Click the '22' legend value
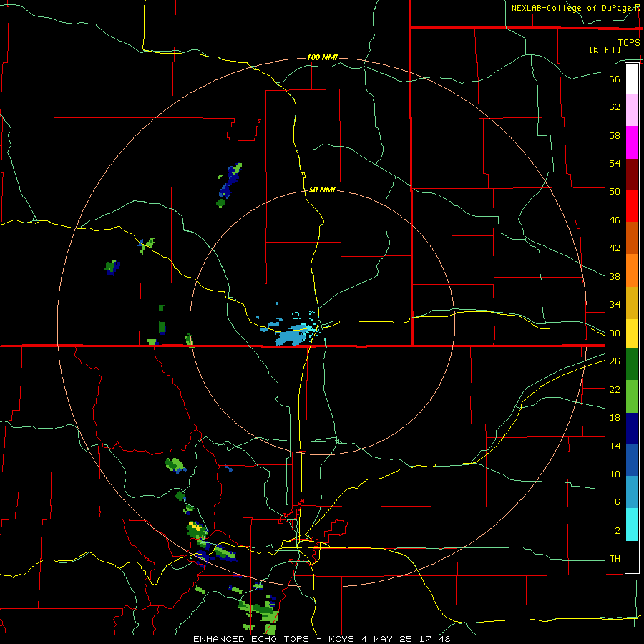The height and width of the screenshot is (644, 644). (x=615, y=390)
